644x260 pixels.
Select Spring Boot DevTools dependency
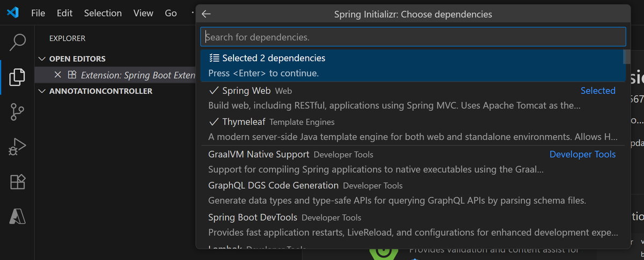(413, 225)
